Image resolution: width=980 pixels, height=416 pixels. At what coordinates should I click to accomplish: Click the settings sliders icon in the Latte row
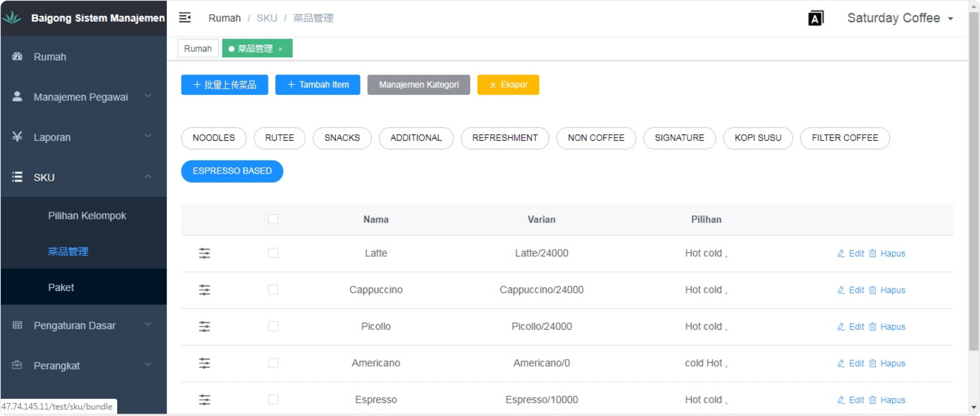coord(204,253)
